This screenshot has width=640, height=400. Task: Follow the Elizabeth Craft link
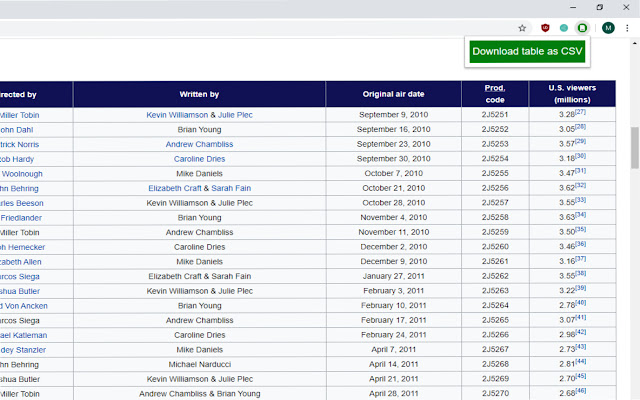(176, 188)
